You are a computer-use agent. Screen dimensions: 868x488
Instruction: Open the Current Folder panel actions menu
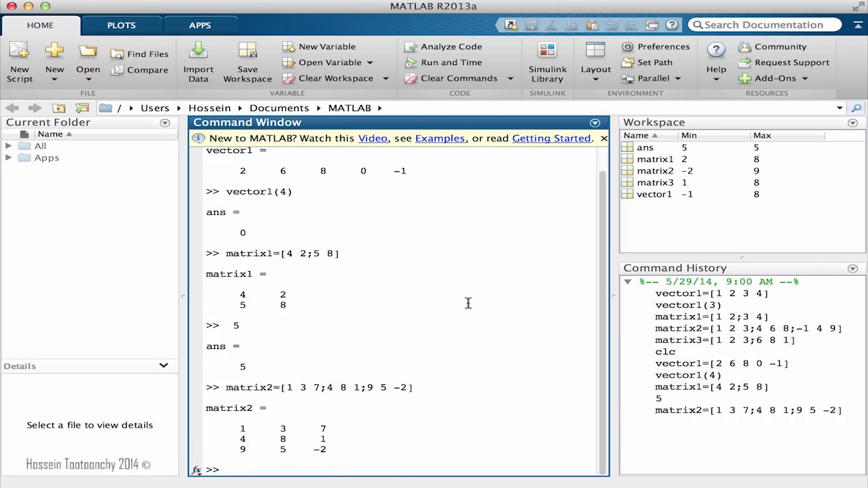pyautogui.click(x=165, y=123)
